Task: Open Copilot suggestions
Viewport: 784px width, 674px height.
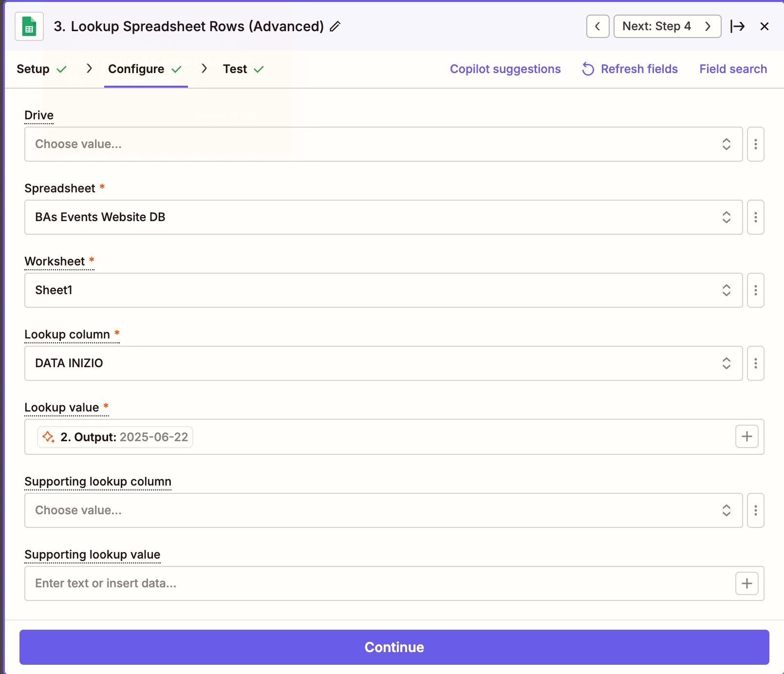Action: click(505, 69)
